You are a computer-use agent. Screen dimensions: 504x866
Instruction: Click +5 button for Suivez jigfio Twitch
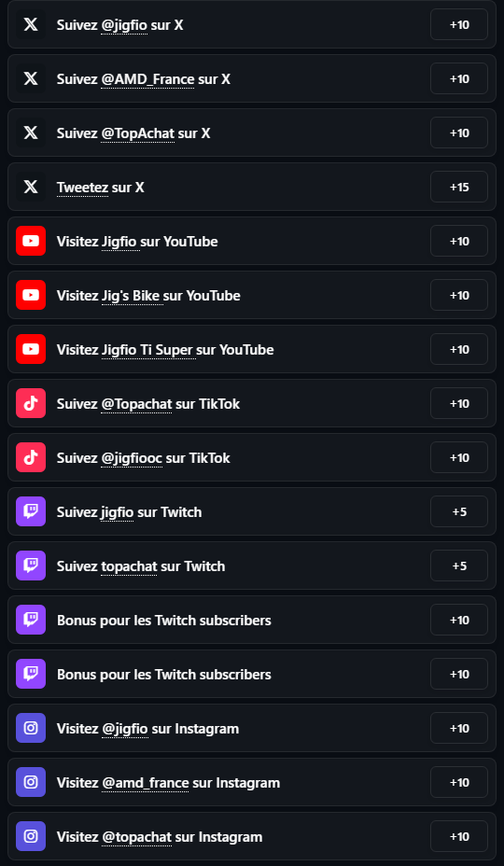[459, 512]
